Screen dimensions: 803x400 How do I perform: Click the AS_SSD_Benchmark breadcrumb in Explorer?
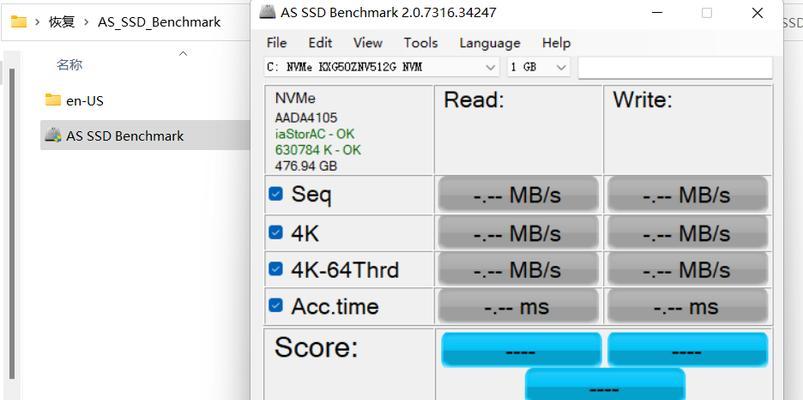click(x=159, y=22)
